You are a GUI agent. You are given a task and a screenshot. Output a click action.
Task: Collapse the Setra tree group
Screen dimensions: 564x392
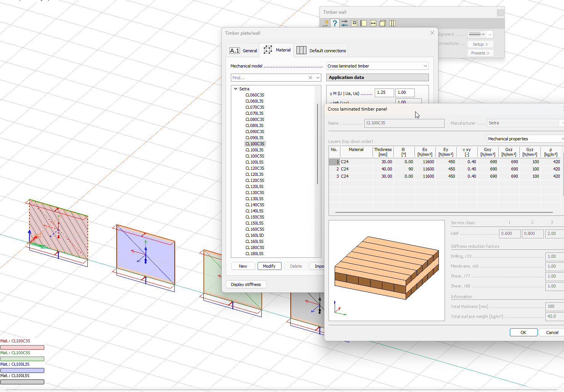[x=235, y=89]
